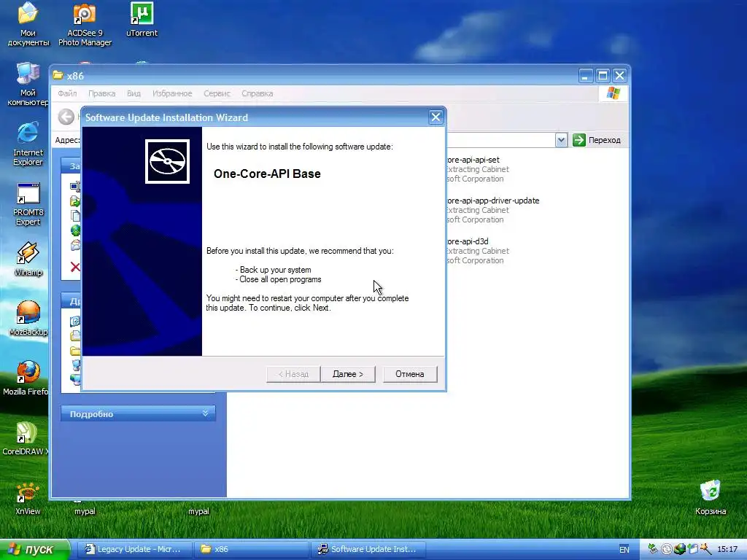
Task: Minimize the x86 explorer window
Action: coord(586,76)
